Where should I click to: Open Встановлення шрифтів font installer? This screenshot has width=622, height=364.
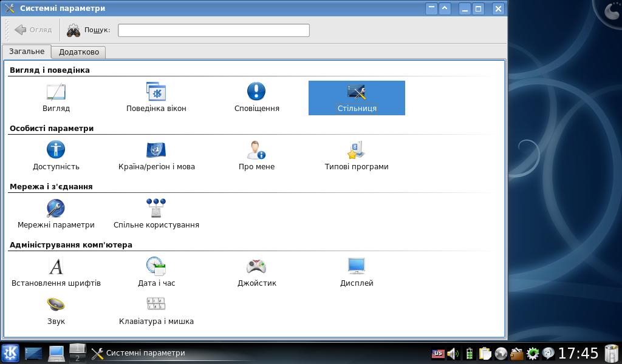click(56, 272)
